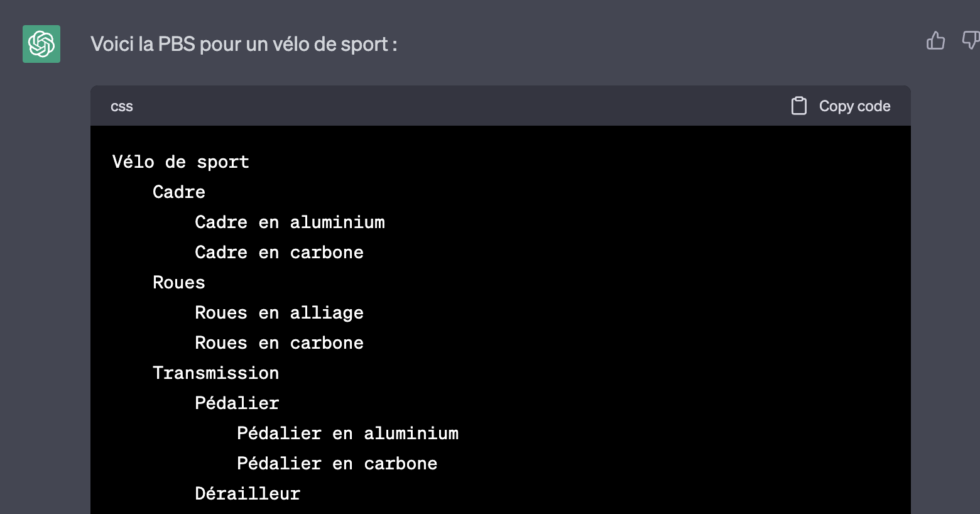This screenshot has height=514, width=980.
Task: Select the Roues line
Action: point(178,282)
